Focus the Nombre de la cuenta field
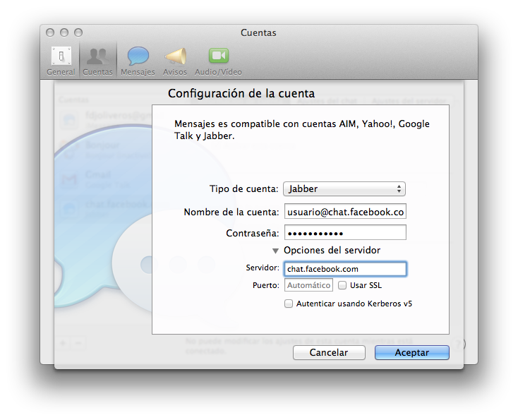The height and width of the screenshot is (420, 518). (345, 212)
